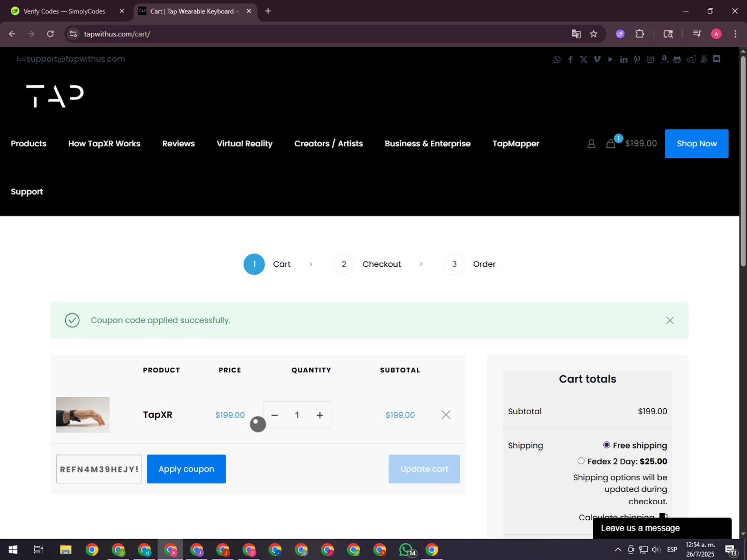747x560 pixels.
Task: View site information icon in address bar
Action: (73, 34)
